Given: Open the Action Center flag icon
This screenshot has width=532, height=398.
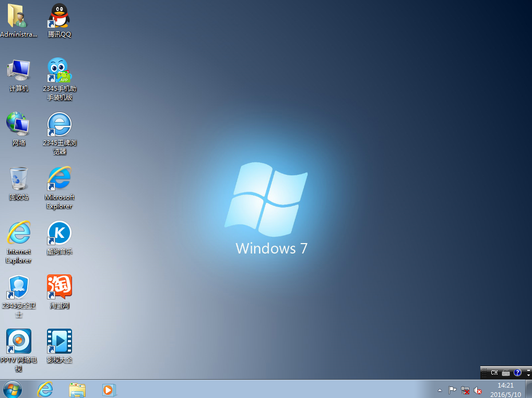Looking at the screenshot, I should (x=452, y=390).
